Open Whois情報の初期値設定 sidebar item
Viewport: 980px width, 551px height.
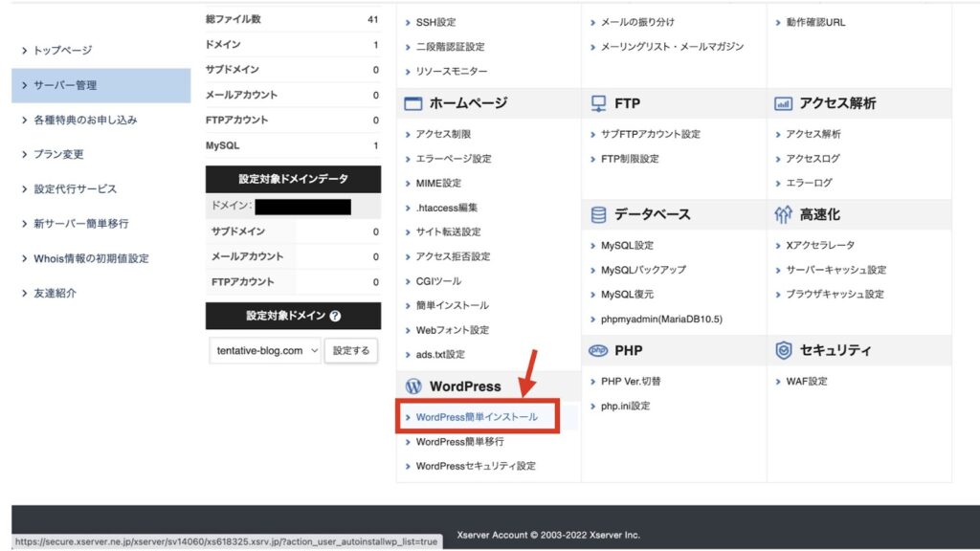point(91,258)
